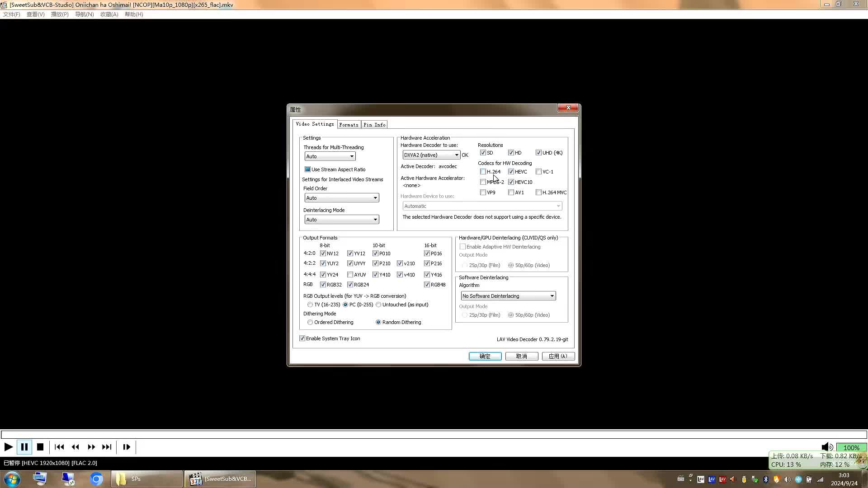Click the 应用 apply button
868x488 pixels.
click(558, 356)
